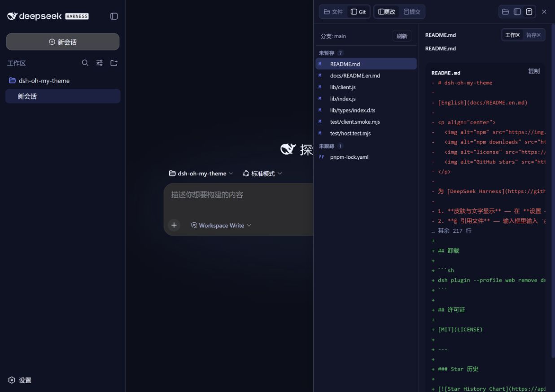Close the Git side panel
The image size is (555, 392).
544,12
